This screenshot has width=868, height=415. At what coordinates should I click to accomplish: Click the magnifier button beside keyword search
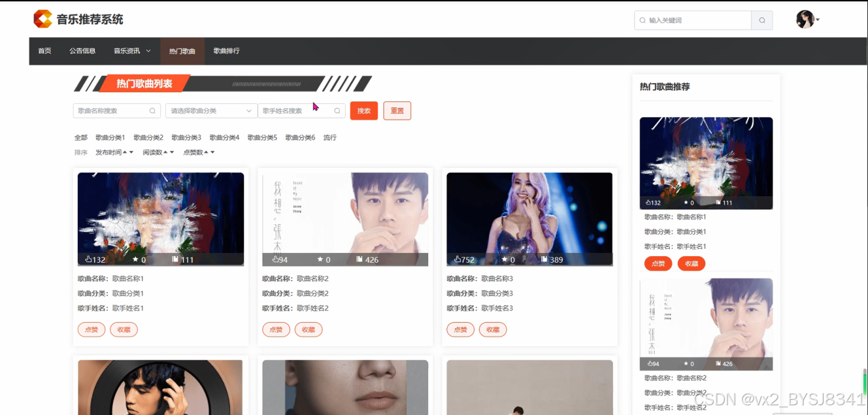(762, 20)
